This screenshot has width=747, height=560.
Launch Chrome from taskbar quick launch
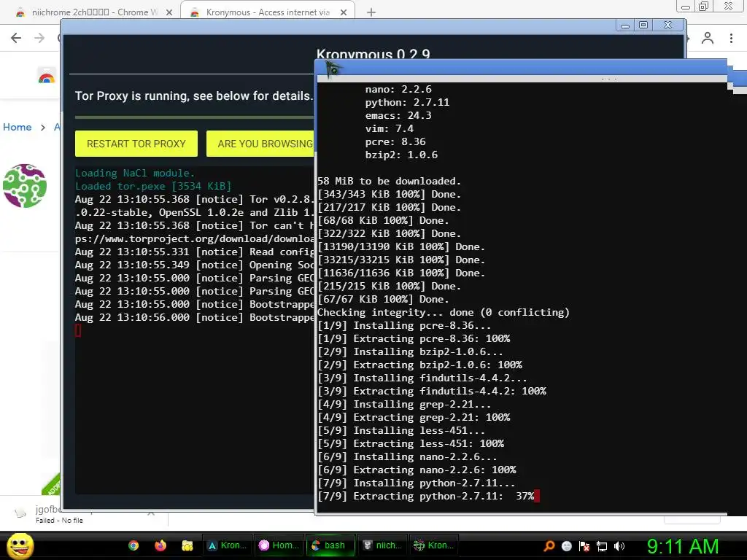pyautogui.click(x=133, y=545)
